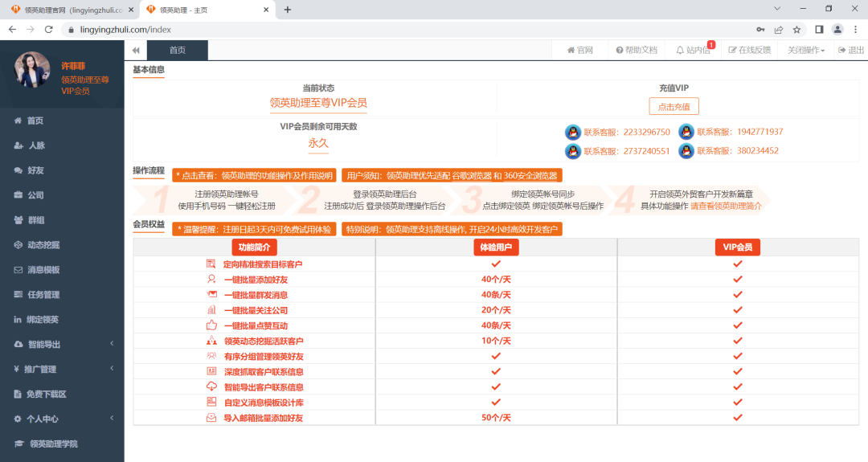Click the 点击充值 button
The width and height of the screenshot is (868, 462).
click(x=674, y=106)
